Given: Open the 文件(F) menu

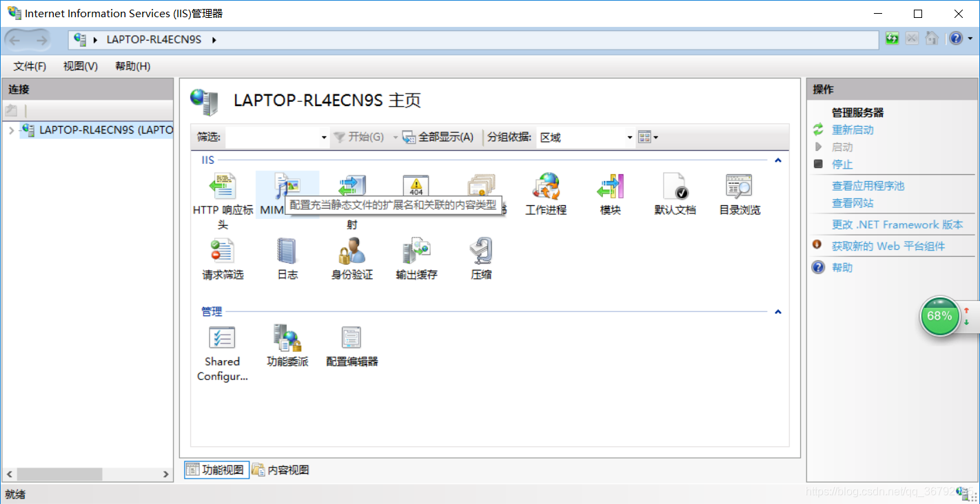Looking at the screenshot, I should (30, 66).
